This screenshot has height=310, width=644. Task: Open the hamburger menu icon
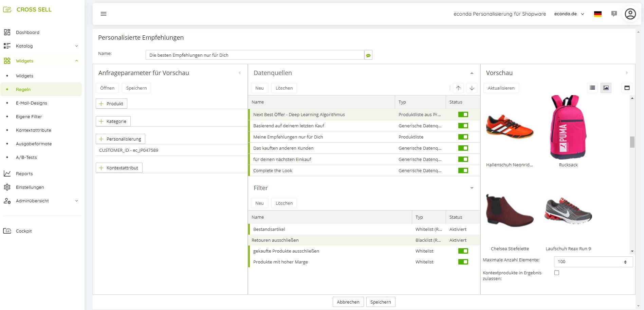[x=104, y=14]
